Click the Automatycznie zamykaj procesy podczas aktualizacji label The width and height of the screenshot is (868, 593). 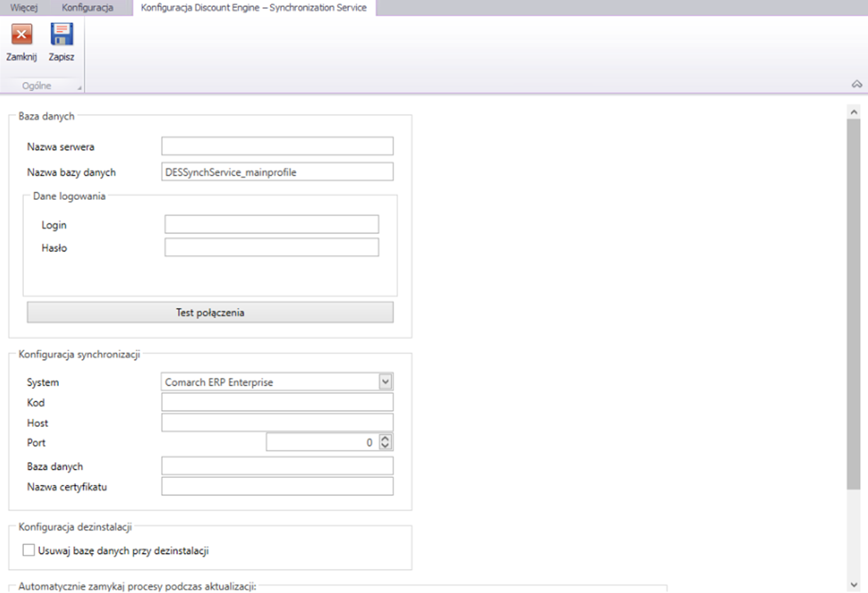[x=137, y=586]
